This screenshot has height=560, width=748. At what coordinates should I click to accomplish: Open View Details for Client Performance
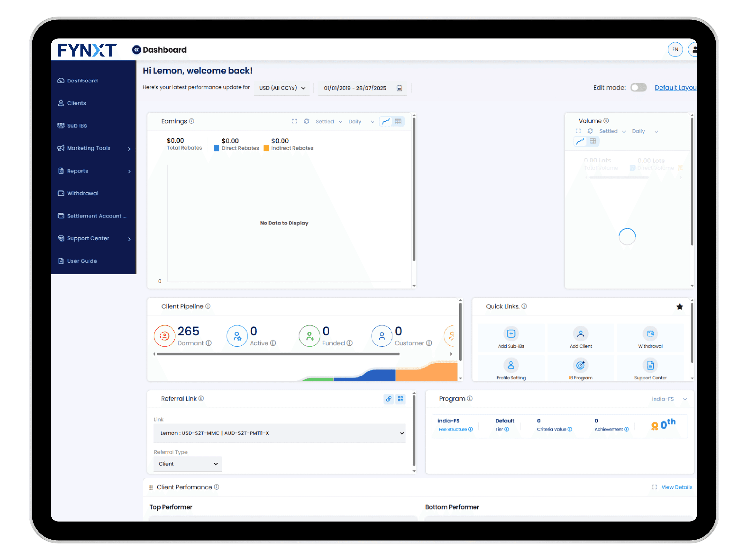(676, 487)
